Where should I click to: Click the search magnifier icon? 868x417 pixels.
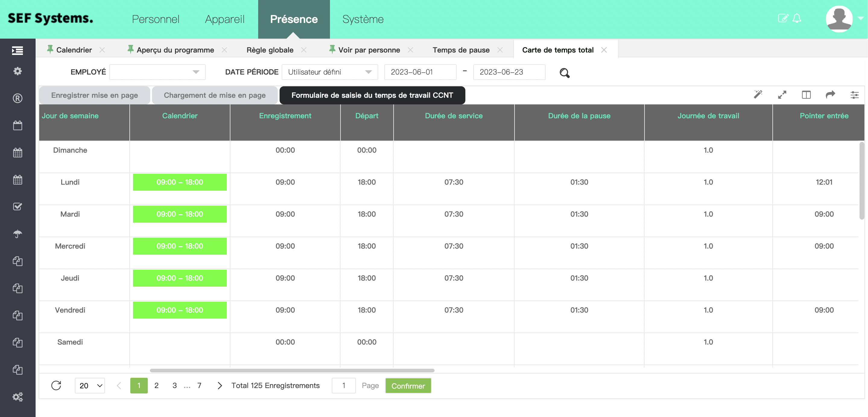click(x=564, y=73)
